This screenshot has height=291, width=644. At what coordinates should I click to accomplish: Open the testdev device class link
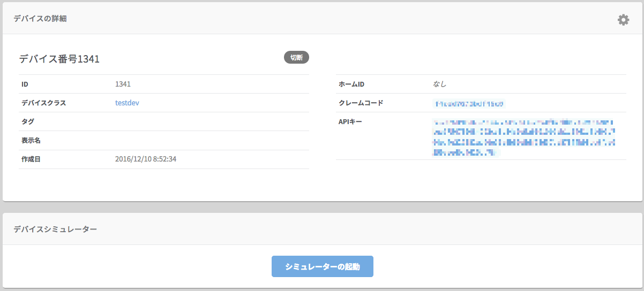click(x=127, y=103)
